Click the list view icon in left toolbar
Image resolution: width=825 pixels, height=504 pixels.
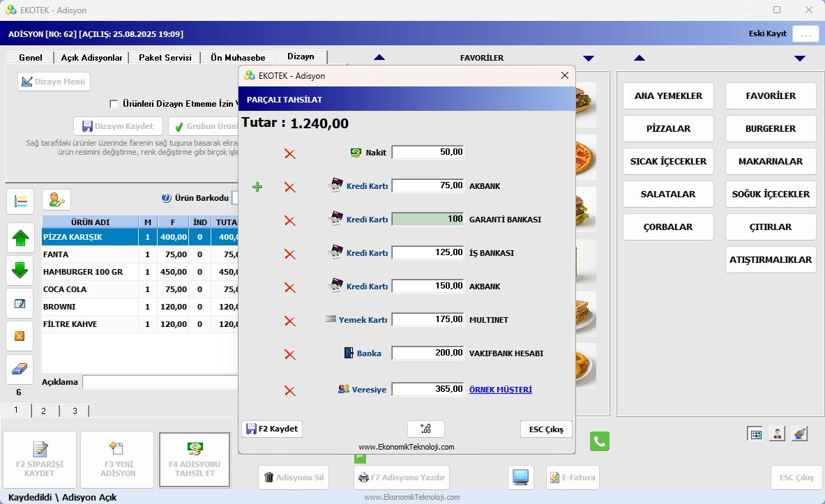pyautogui.click(x=20, y=201)
